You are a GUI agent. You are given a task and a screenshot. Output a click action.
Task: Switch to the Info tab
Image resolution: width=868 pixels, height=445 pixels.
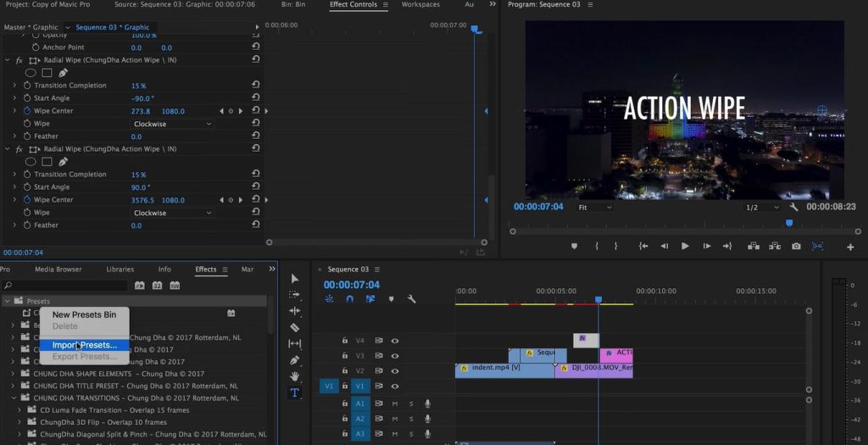[x=164, y=270]
